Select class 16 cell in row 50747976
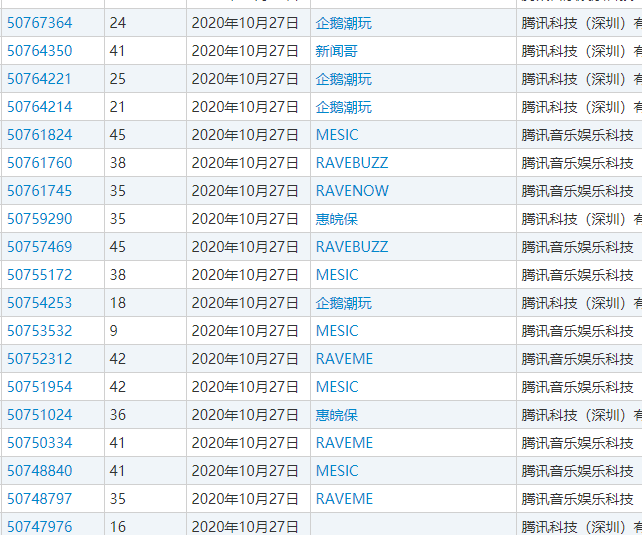Viewport: 642px width, 535px height. click(145, 526)
